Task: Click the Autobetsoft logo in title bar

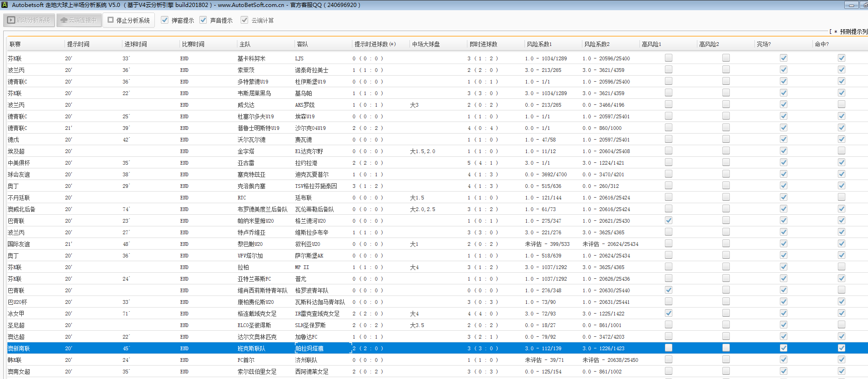Action: click(5, 5)
